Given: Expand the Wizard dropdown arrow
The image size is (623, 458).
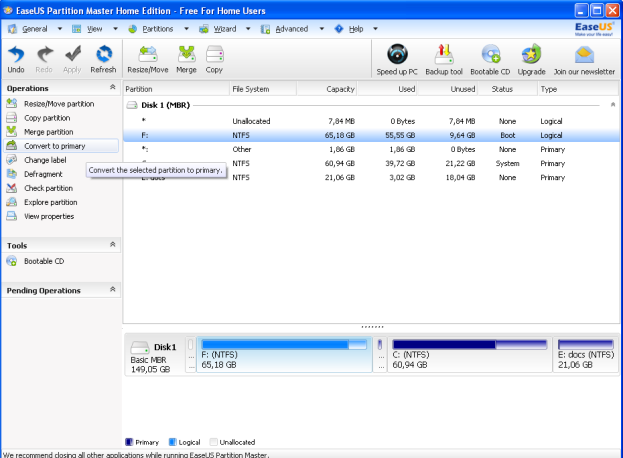Looking at the screenshot, I should (248, 29).
